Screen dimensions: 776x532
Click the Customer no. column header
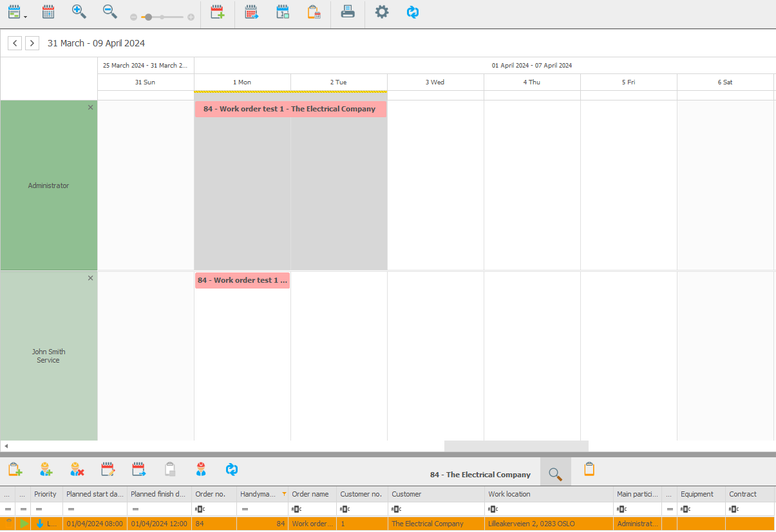(363, 494)
